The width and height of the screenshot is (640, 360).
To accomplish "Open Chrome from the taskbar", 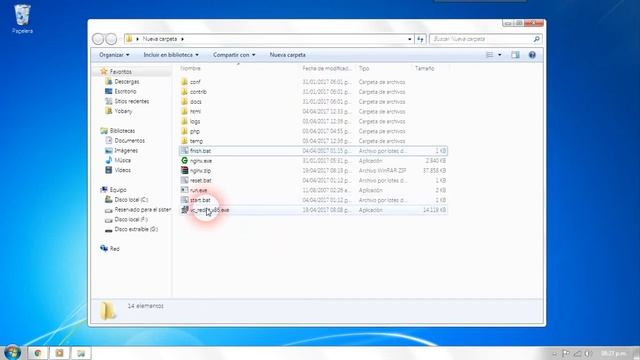I will 38,353.
